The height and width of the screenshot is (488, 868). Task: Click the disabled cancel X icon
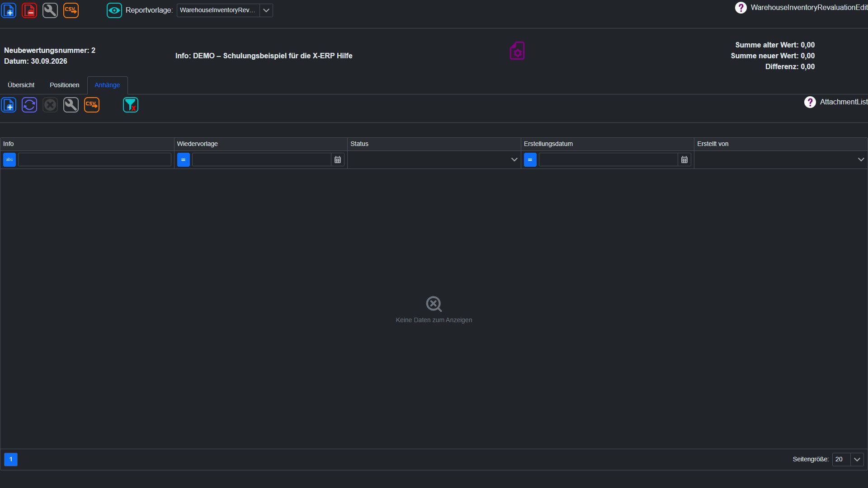pyautogui.click(x=50, y=105)
